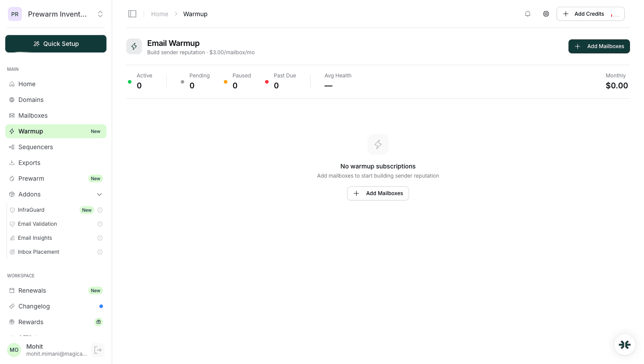
Task: Open the Warmup section icon in sidebar
Action: 11,131
